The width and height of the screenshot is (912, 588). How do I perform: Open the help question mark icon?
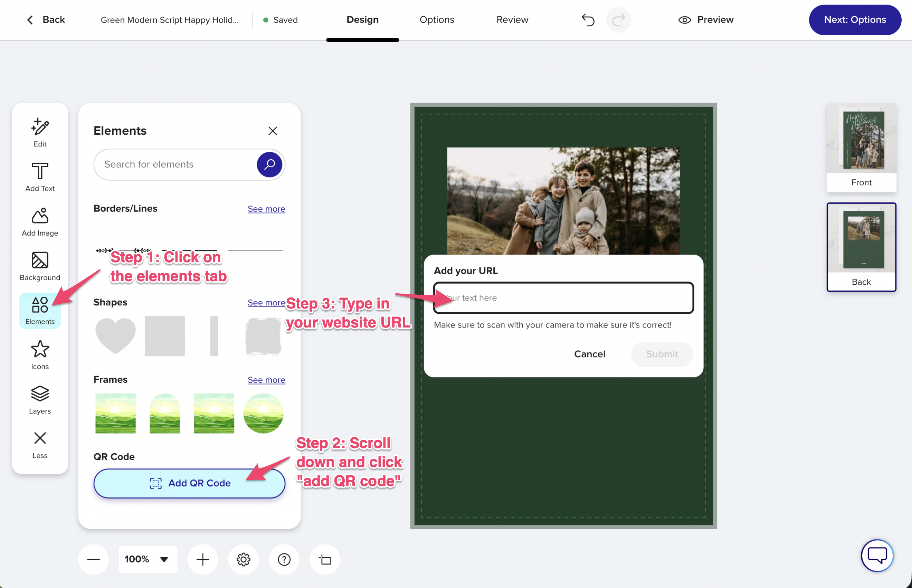pos(284,559)
